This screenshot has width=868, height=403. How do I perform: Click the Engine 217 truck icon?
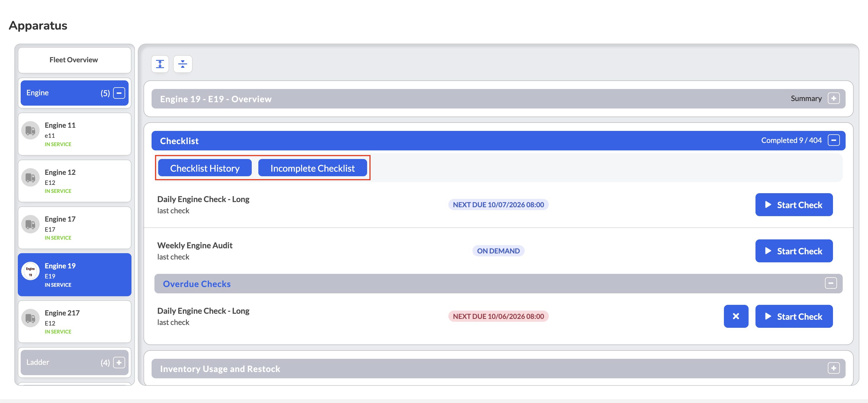click(x=30, y=318)
